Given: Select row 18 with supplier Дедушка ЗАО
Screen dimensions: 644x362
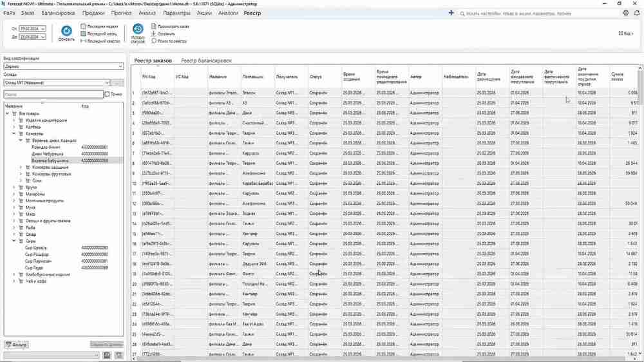Looking at the screenshot, I should click(384, 264).
